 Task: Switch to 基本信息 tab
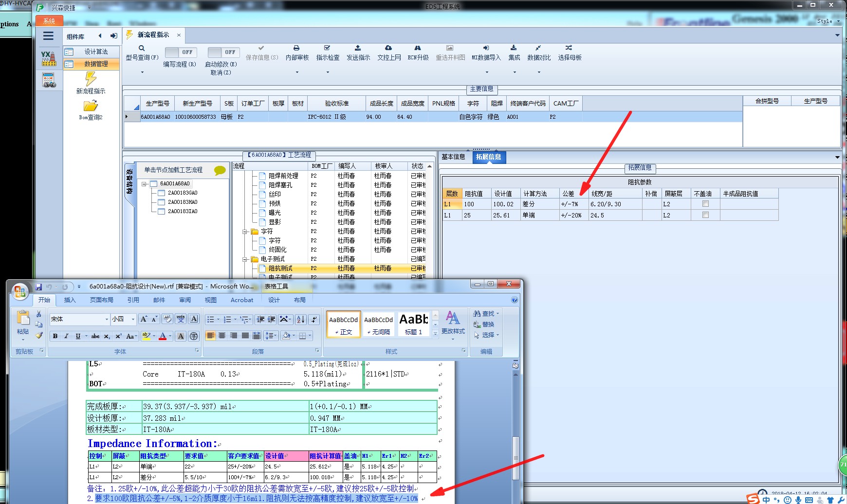coord(453,157)
